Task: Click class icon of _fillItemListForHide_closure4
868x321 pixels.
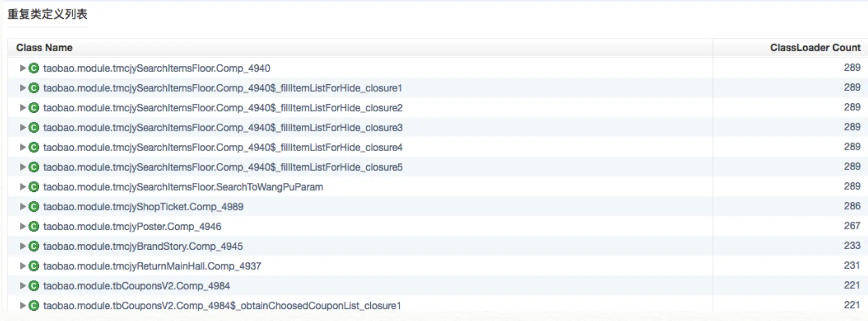Action: (x=34, y=147)
